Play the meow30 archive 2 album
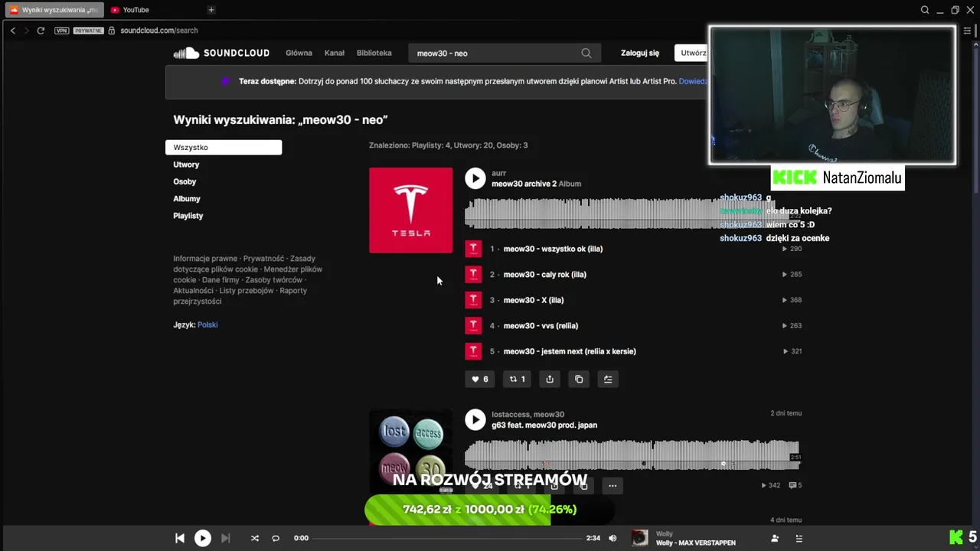This screenshot has width=980, height=551. [x=475, y=178]
